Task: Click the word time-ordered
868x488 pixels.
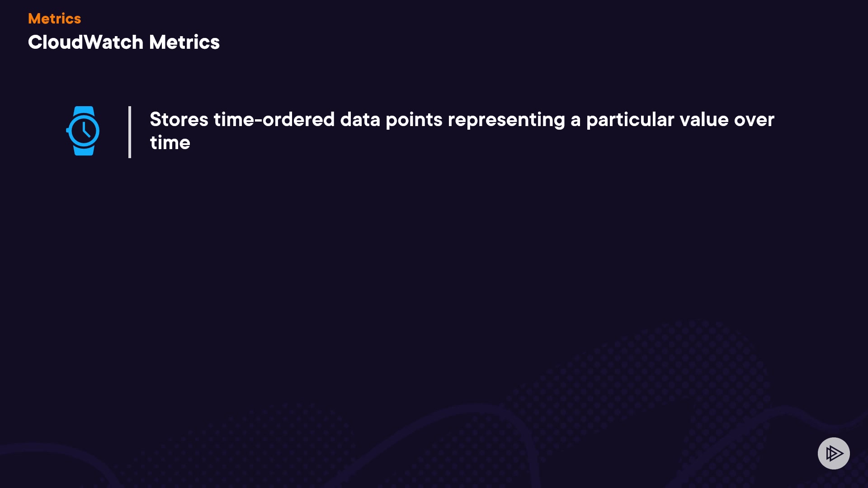Action: pyautogui.click(x=274, y=120)
